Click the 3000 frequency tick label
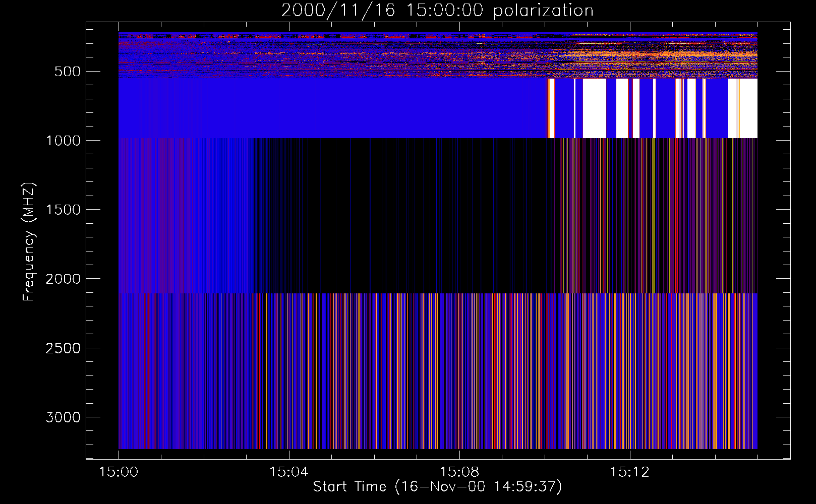The height and width of the screenshot is (504, 816). point(63,417)
